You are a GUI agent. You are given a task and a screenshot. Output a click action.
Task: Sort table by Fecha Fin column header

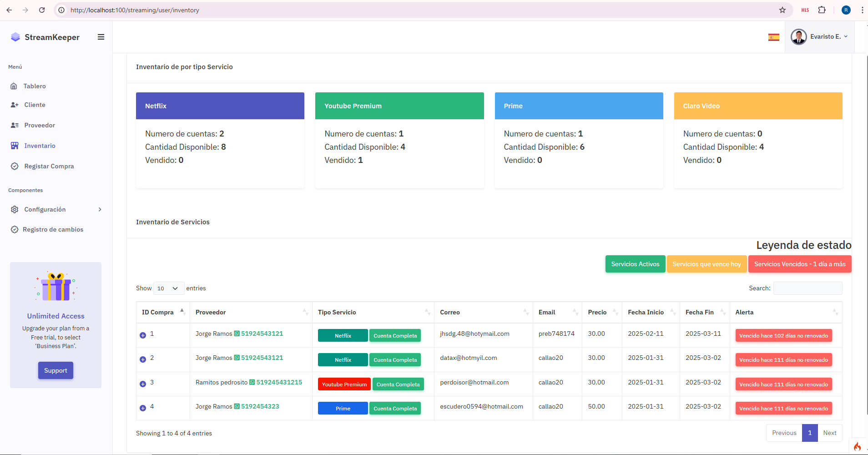[705, 312]
